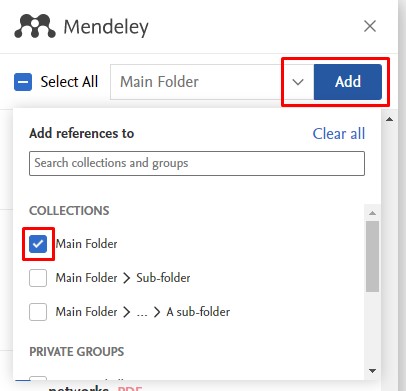Image resolution: width=406 pixels, height=391 pixels.
Task: Close the Mendeley panel
Action: click(370, 26)
